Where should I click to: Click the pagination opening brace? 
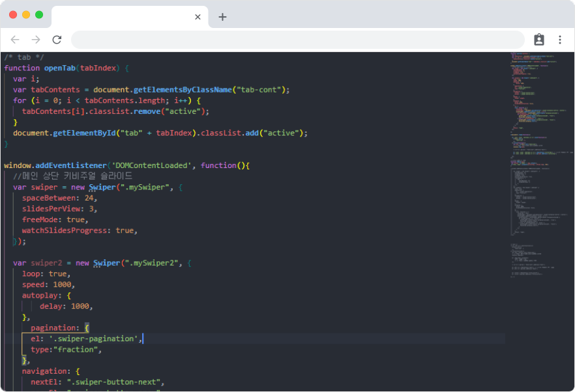87,328
